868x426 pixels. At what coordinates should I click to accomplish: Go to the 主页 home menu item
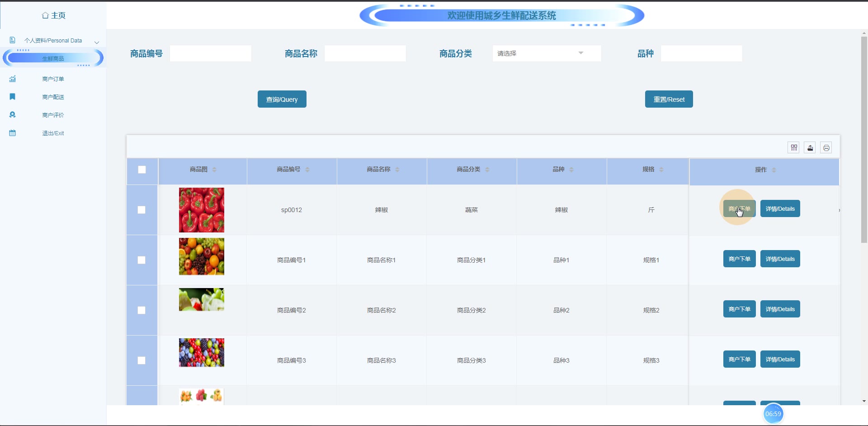[x=54, y=15]
